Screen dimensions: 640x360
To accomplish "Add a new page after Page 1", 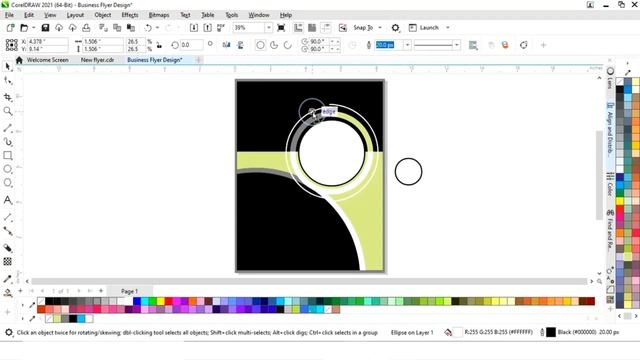I will point(101,291).
